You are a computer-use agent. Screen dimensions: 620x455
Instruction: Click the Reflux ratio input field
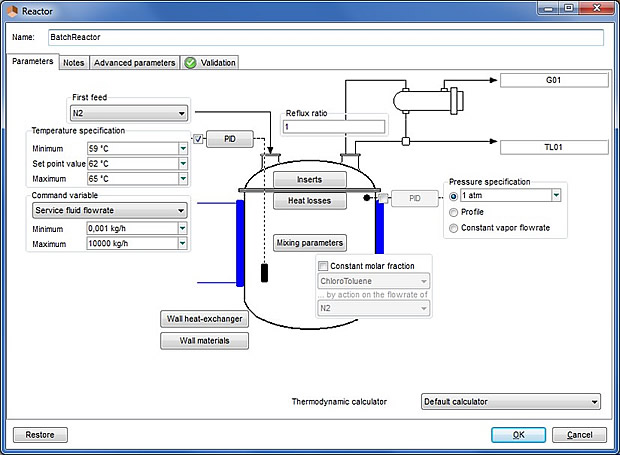[x=334, y=127]
